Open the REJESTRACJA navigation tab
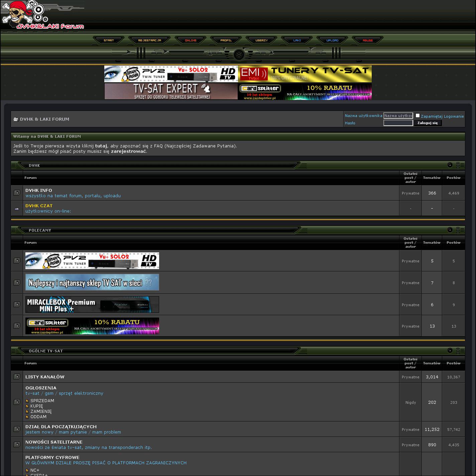Viewport: 476px width, 476px height. coord(149,40)
